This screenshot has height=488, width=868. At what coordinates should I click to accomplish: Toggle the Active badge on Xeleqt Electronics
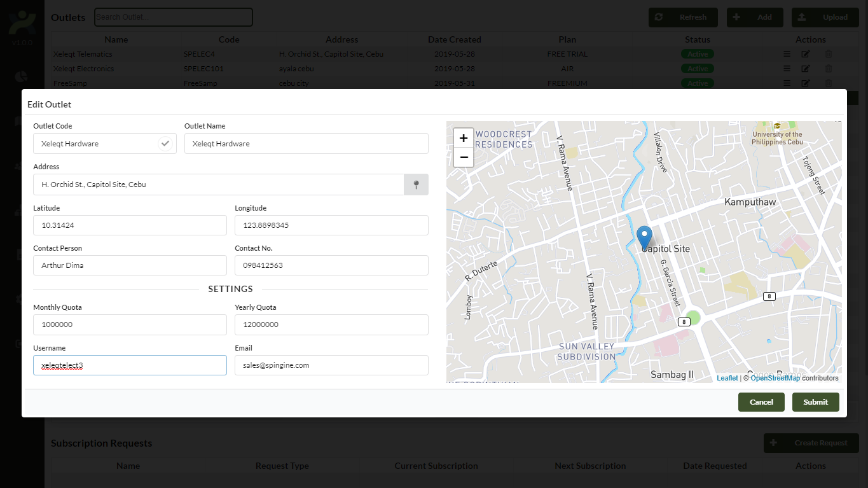point(697,68)
